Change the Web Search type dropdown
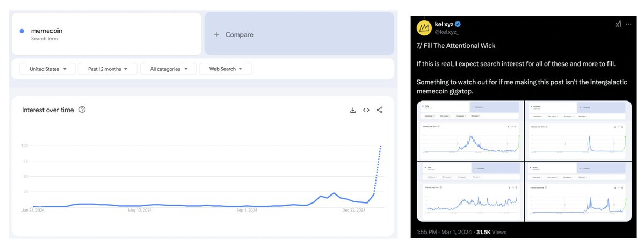 [226, 69]
